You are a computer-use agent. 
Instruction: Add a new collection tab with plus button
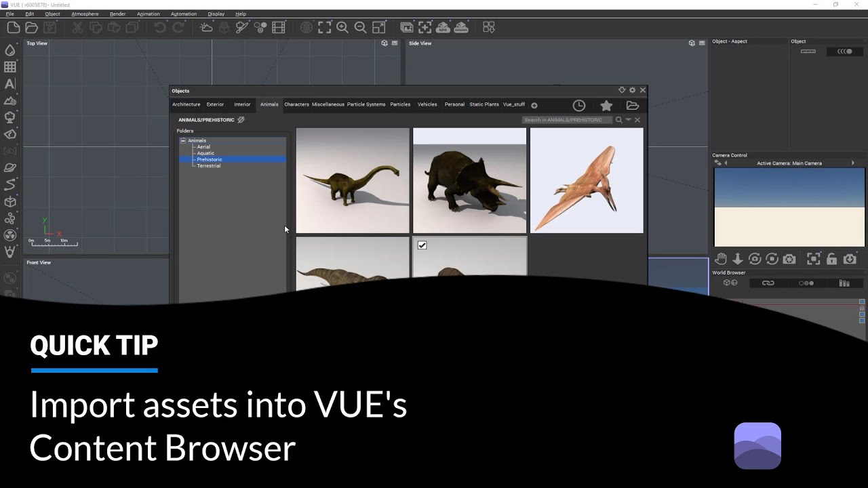(534, 105)
